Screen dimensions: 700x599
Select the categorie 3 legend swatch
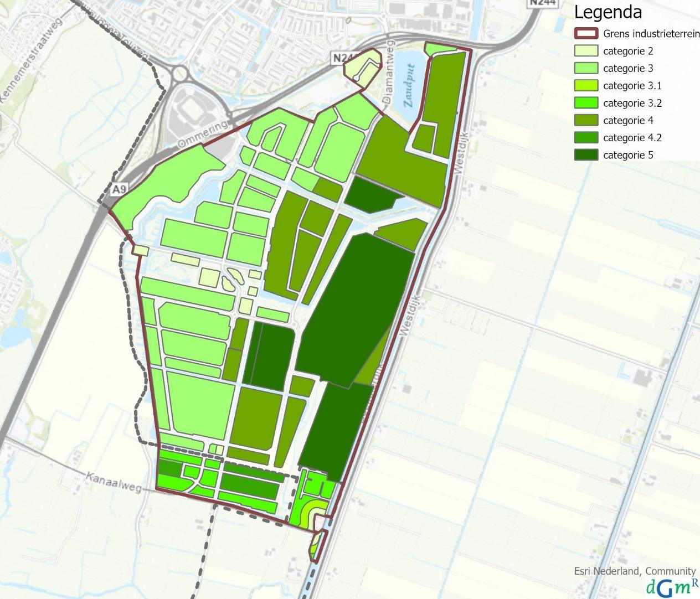pos(586,68)
